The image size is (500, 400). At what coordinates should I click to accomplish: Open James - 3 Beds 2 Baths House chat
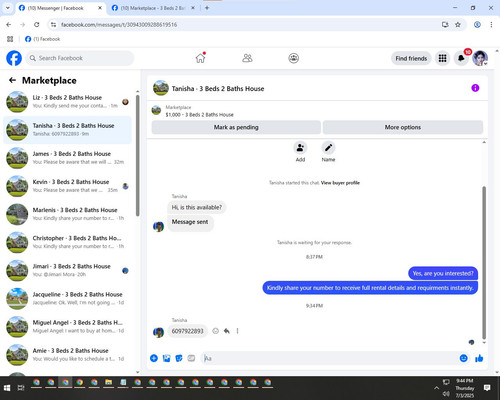[67, 158]
